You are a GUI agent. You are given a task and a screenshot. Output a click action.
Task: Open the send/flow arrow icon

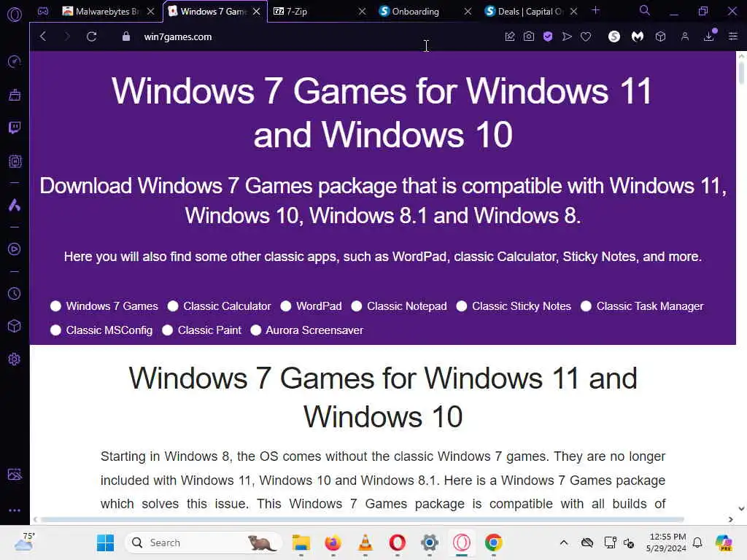pos(567,36)
